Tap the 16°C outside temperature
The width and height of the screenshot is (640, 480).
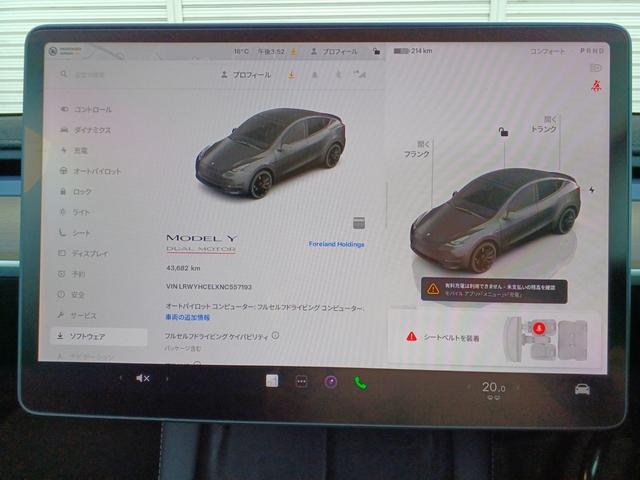click(241, 51)
